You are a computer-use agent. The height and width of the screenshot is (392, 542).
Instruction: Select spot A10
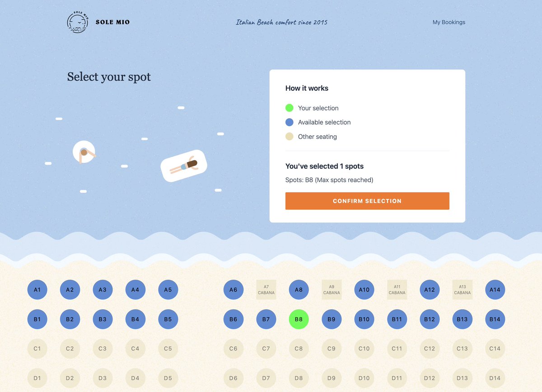pos(364,290)
